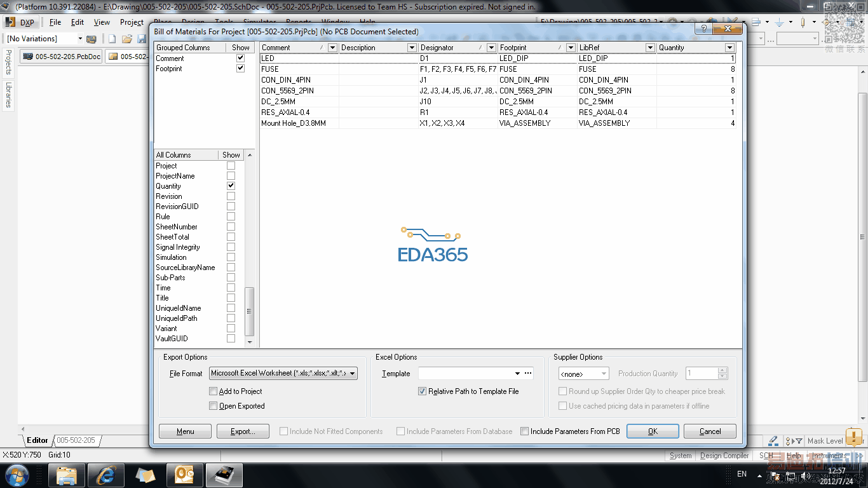
Task: Open the Projects side panel tab
Action: tap(9, 62)
